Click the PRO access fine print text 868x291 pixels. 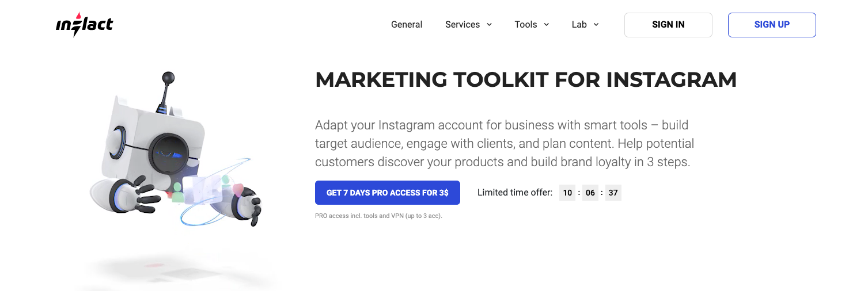(x=378, y=216)
